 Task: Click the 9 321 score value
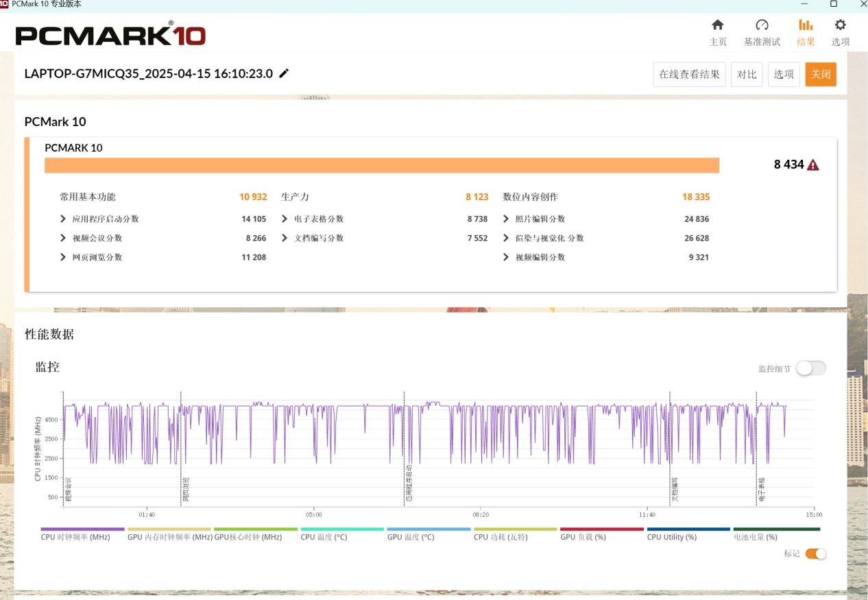click(699, 257)
